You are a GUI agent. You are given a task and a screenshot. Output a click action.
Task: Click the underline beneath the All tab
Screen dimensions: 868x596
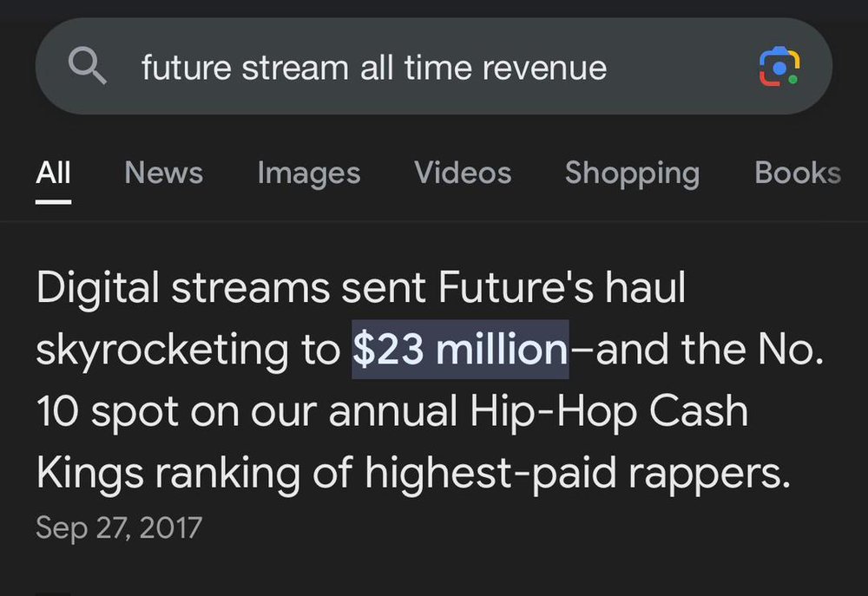pos(53,201)
